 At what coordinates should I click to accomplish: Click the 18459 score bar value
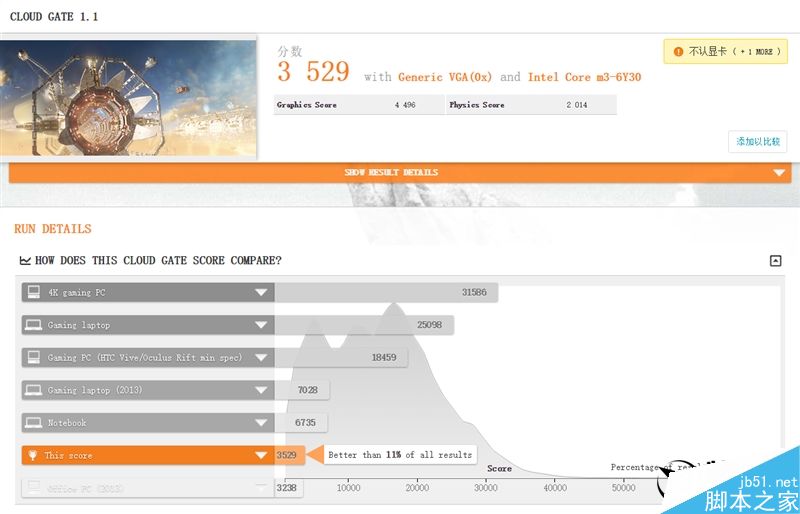(x=384, y=357)
